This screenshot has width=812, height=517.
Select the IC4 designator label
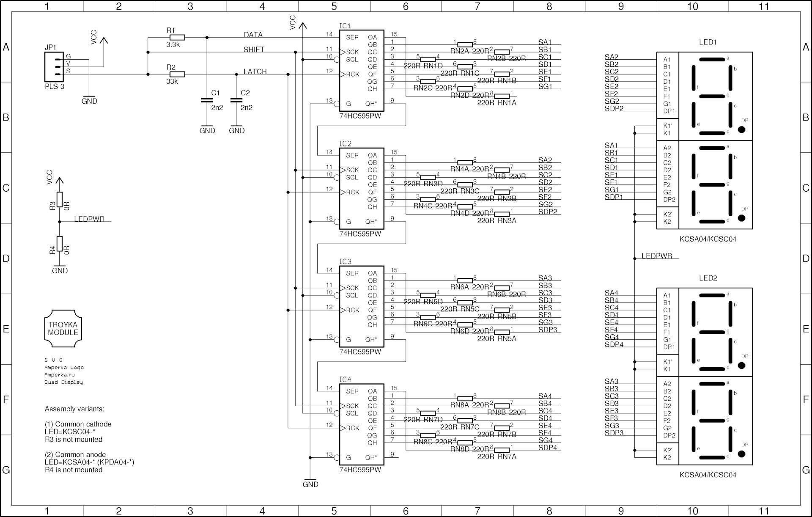[345, 380]
